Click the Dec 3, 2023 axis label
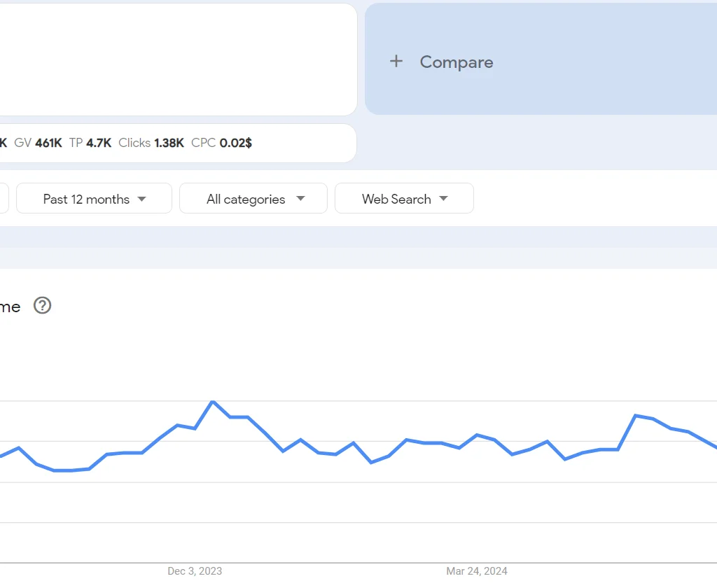This screenshot has width=717, height=588. [x=195, y=571]
